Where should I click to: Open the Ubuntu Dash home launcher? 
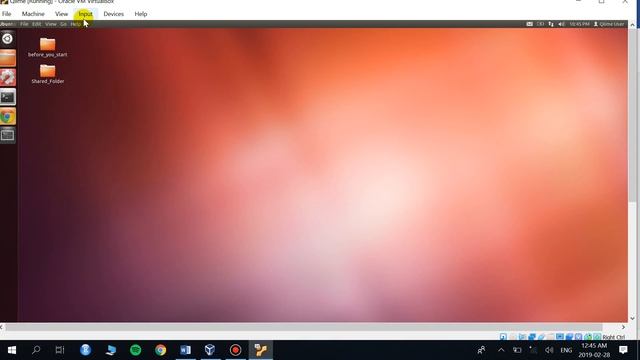tap(7, 39)
